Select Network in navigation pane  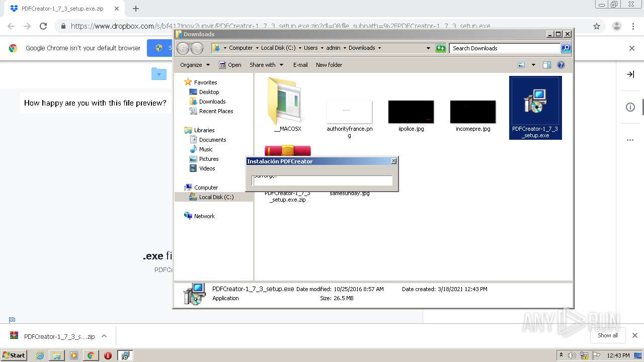(x=200, y=216)
